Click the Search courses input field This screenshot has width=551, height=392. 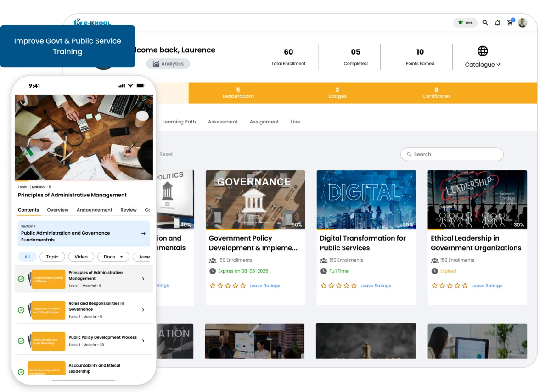pyautogui.click(x=452, y=154)
